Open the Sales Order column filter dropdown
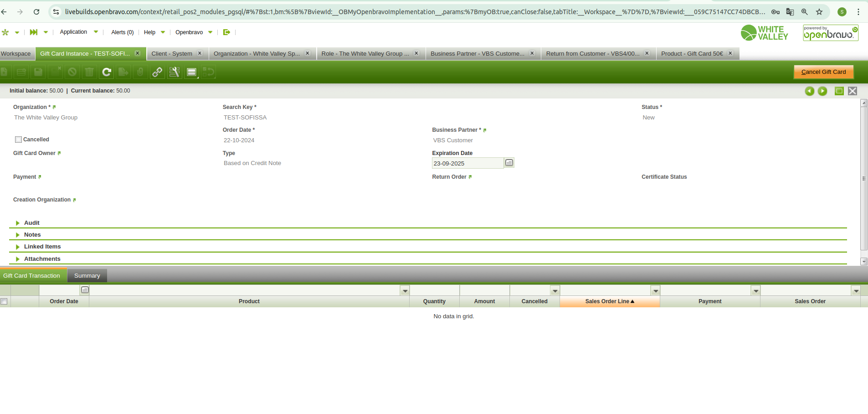868x414 pixels. 856,290
